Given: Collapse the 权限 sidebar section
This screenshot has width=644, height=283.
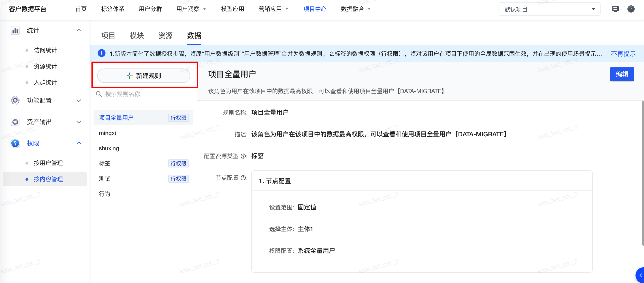Looking at the screenshot, I should (x=79, y=143).
